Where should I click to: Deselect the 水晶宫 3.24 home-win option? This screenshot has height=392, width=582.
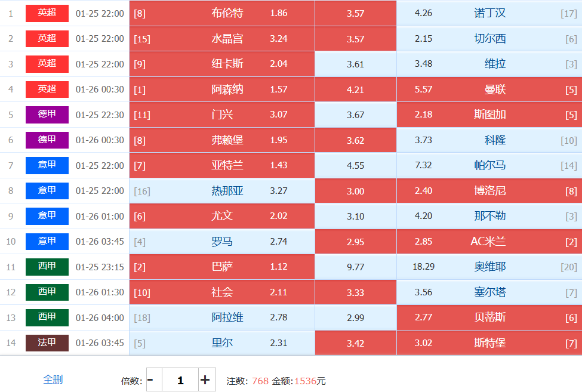(x=221, y=39)
